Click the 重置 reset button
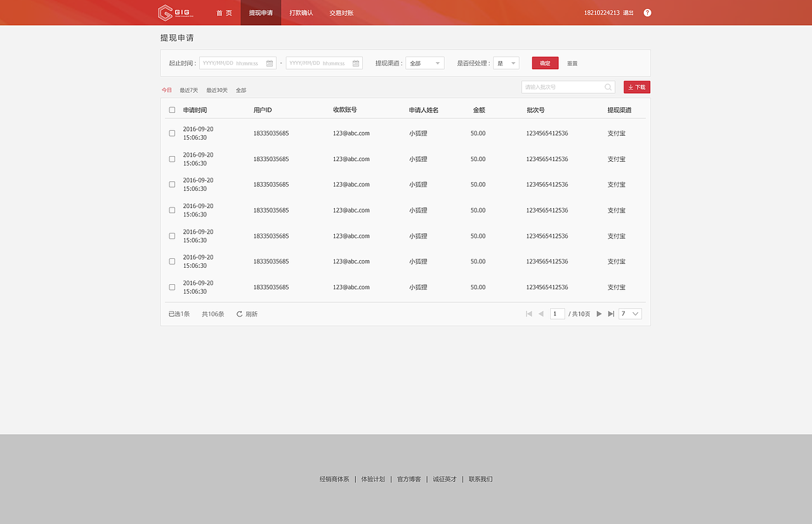This screenshot has width=812, height=524. pyautogui.click(x=572, y=63)
